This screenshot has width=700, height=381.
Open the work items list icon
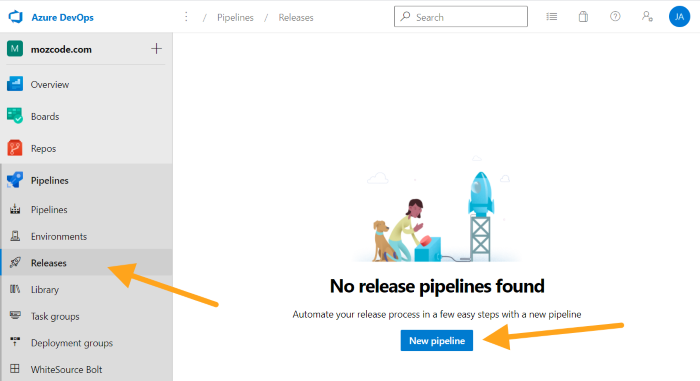552,17
